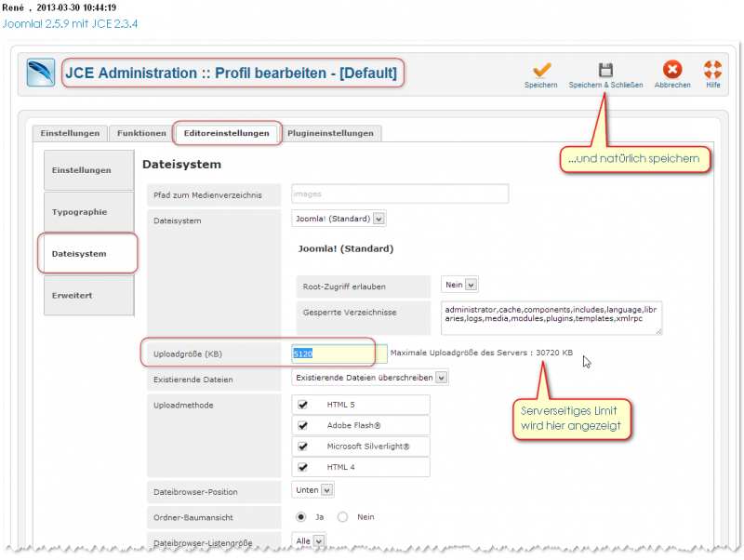Click the JCE feather logo icon
The image size is (744, 560).
(41, 73)
